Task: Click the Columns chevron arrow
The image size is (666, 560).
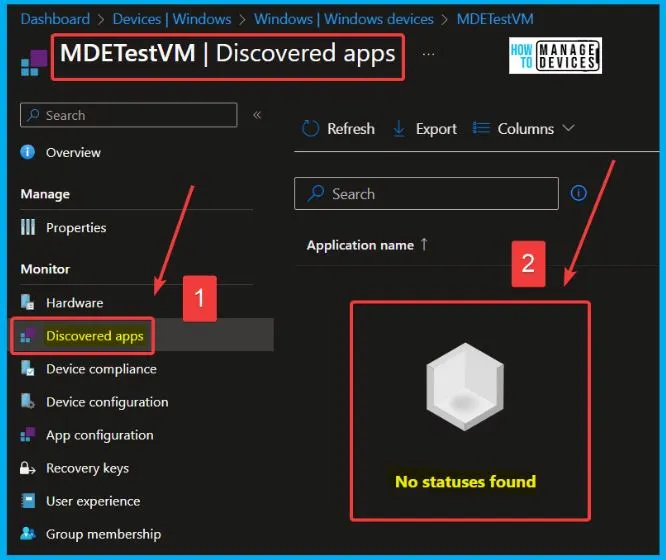Action: coord(568,127)
